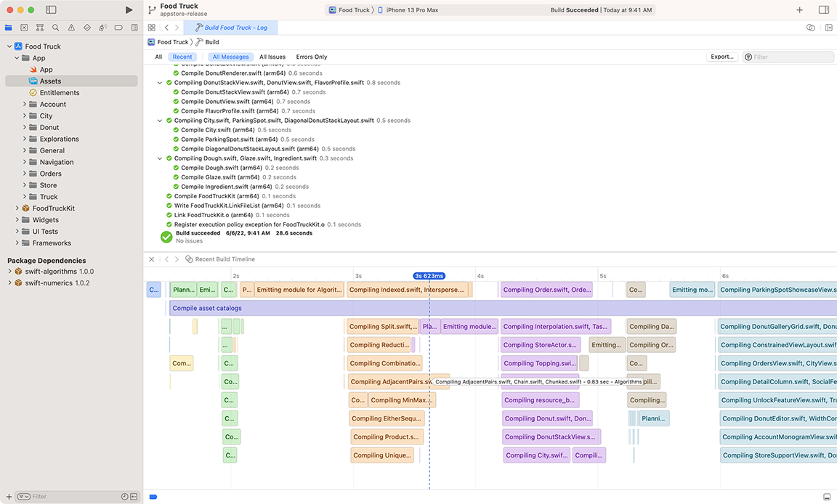Open the Debug navigator icon

(103, 28)
